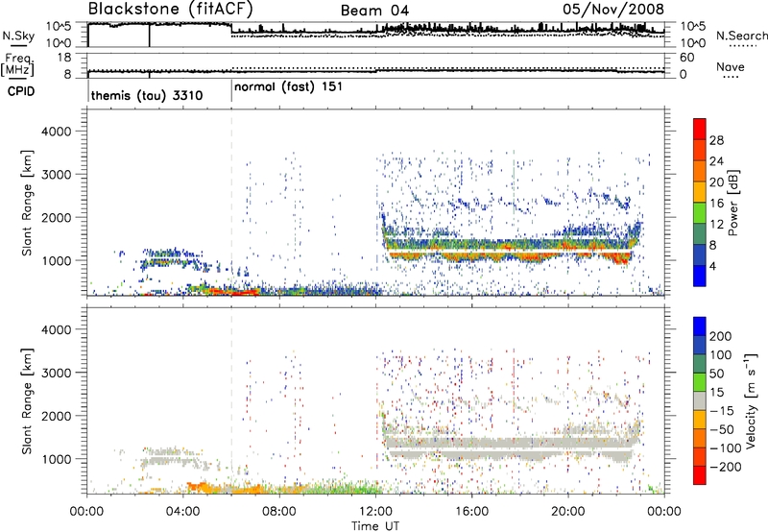Click the "-200" velocity colorbar label
The height and width of the screenshot is (532, 768).
725,467
